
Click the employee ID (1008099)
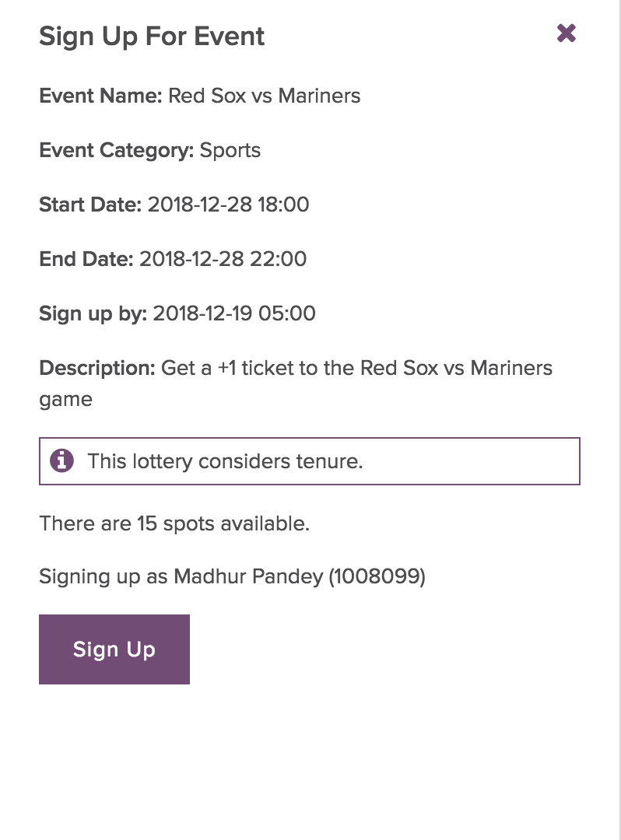[377, 578]
